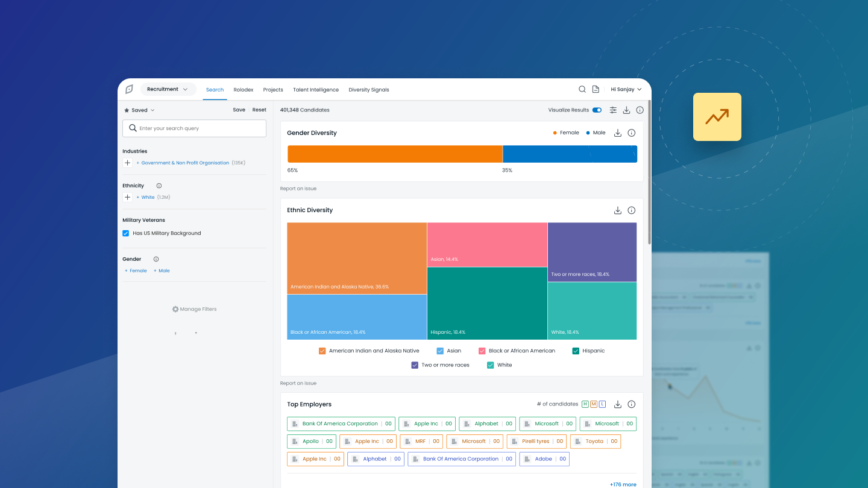
Task: Click the +176 more employers link
Action: [x=623, y=484]
